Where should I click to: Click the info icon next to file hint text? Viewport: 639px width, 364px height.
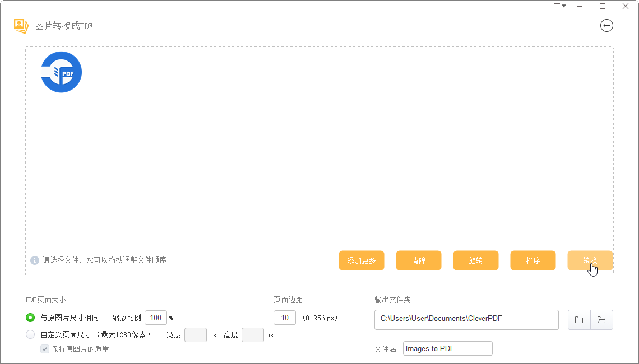(34, 260)
